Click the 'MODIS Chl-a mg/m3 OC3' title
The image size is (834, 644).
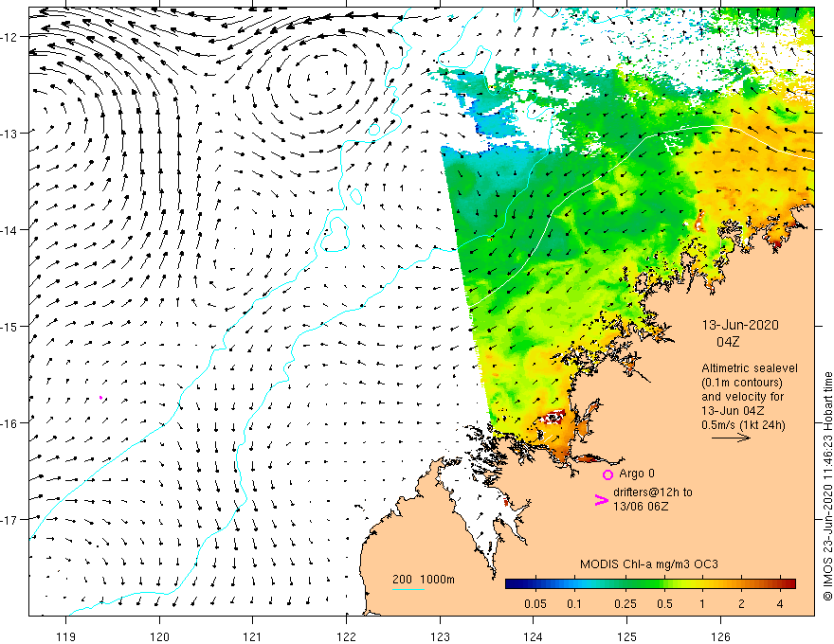649,564
